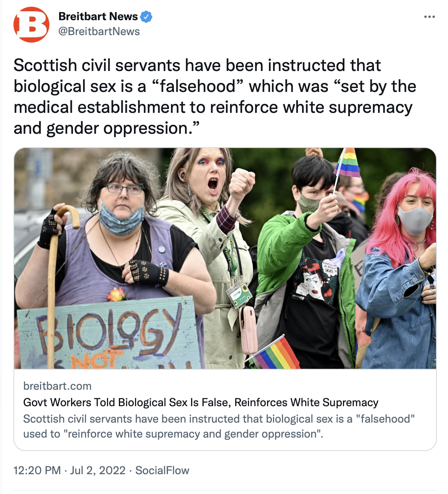Open the 12:20 PM timestamp link
Viewport: 448px width, 494px height.
click(37, 470)
